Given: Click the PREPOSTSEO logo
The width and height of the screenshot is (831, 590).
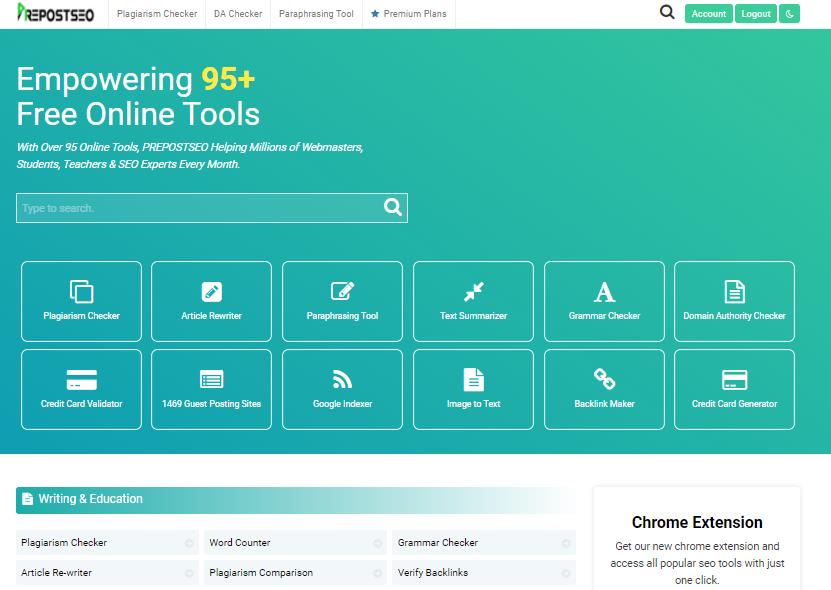Looking at the screenshot, I should 56,14.
